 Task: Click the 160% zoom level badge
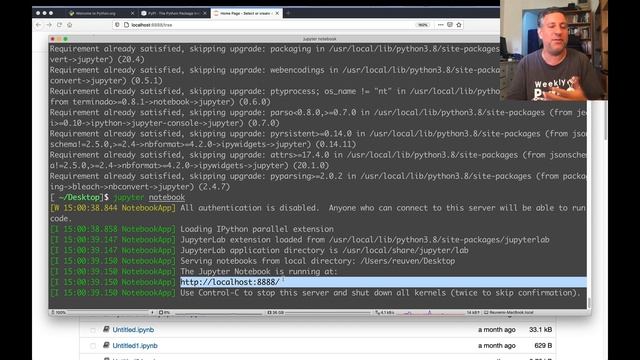click(x=422, y=25)
